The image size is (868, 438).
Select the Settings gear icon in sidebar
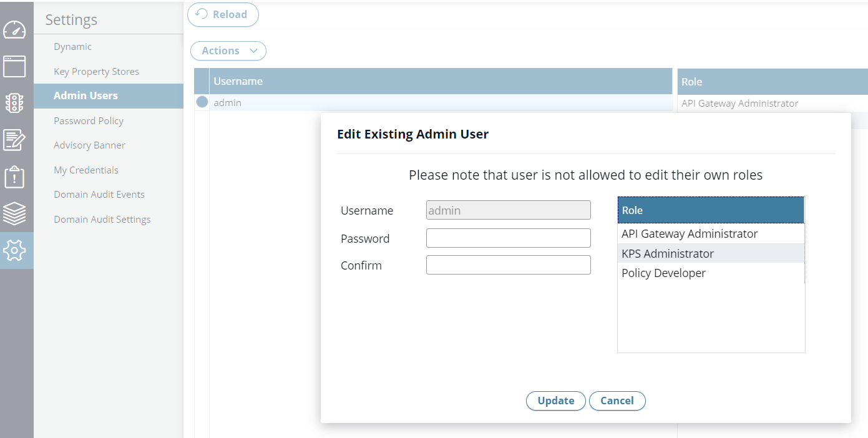click(14, 250)
